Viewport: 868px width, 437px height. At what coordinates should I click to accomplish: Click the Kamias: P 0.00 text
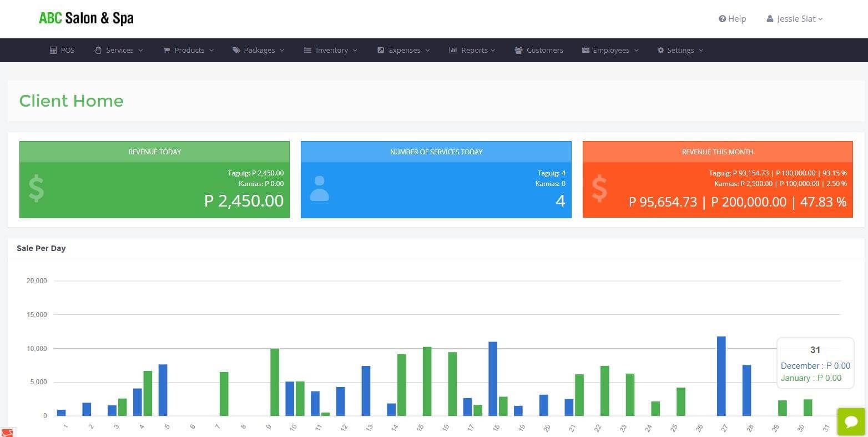tap(261, 183)
